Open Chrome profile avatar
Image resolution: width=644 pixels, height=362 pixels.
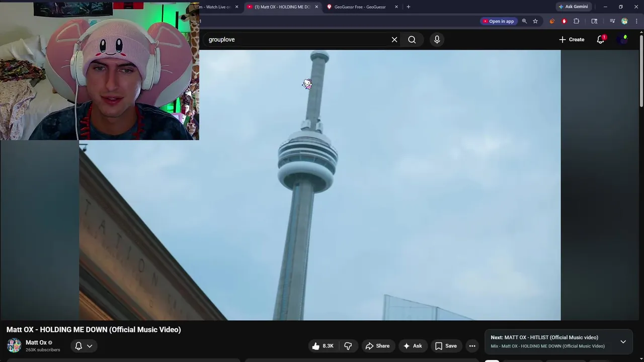tap(624, 21)
